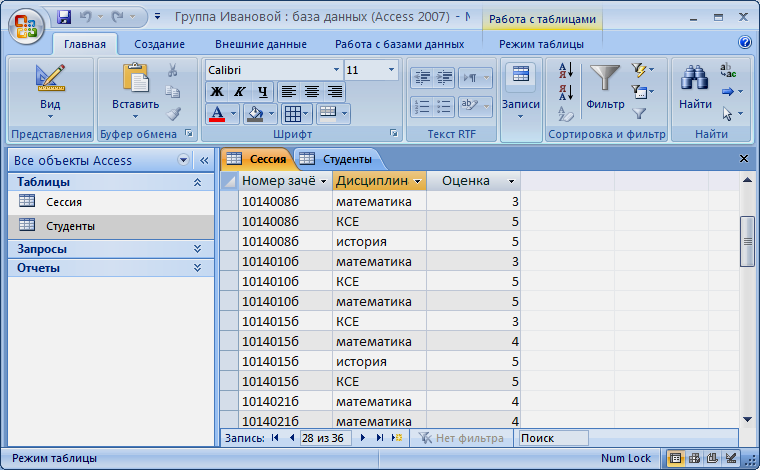Click the current record number box

point(325,438)
